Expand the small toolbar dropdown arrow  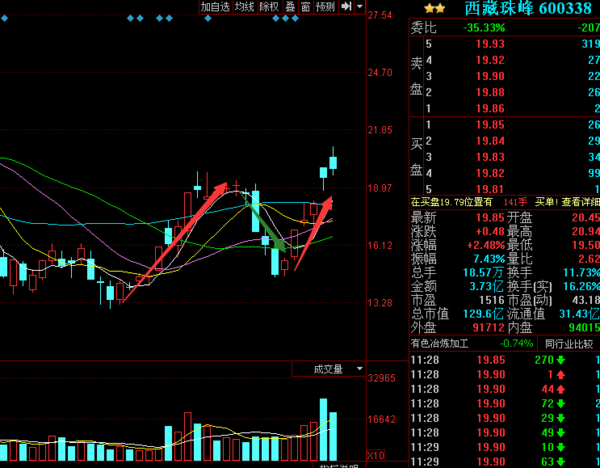tap(359, 7)
